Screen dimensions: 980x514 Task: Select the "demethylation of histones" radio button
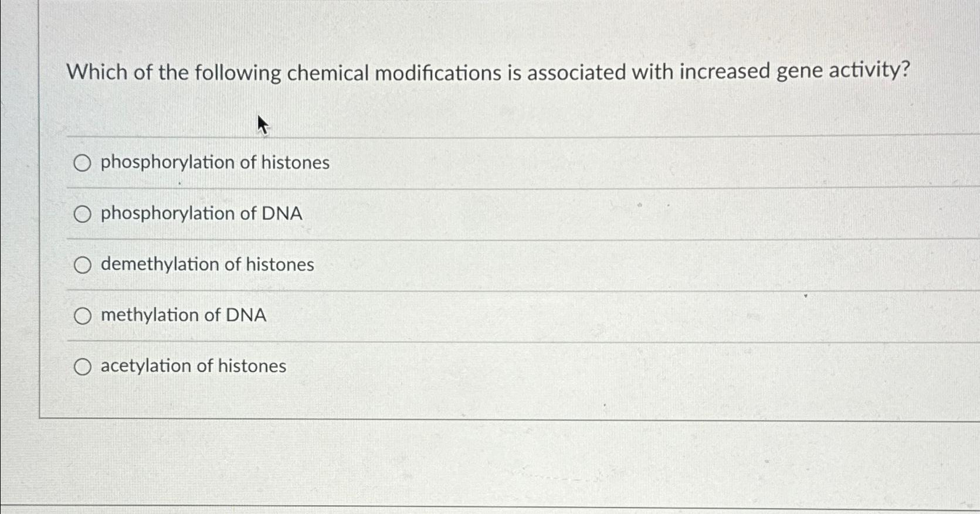point(83,264)
